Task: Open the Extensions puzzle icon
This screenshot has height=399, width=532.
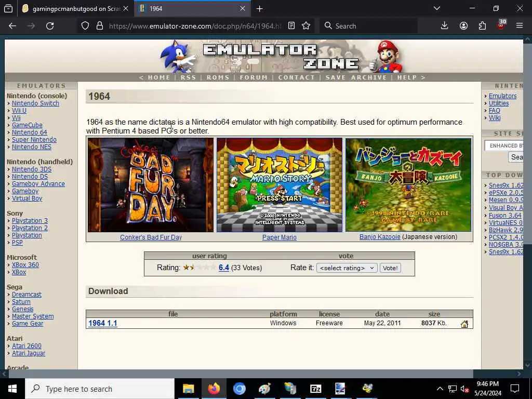Action: pos(482,26)
